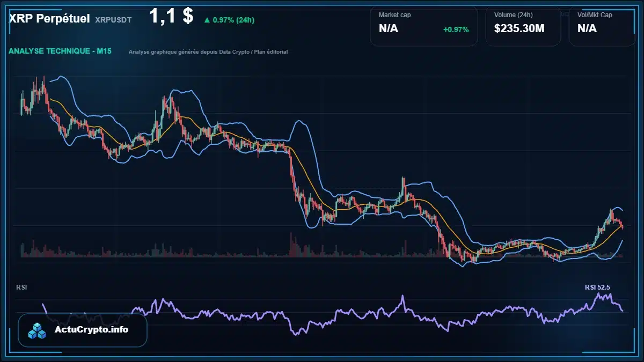Screen dimensions: 644x362
Task: Open the Vol/Mkt Cap card
Action: 602,26
